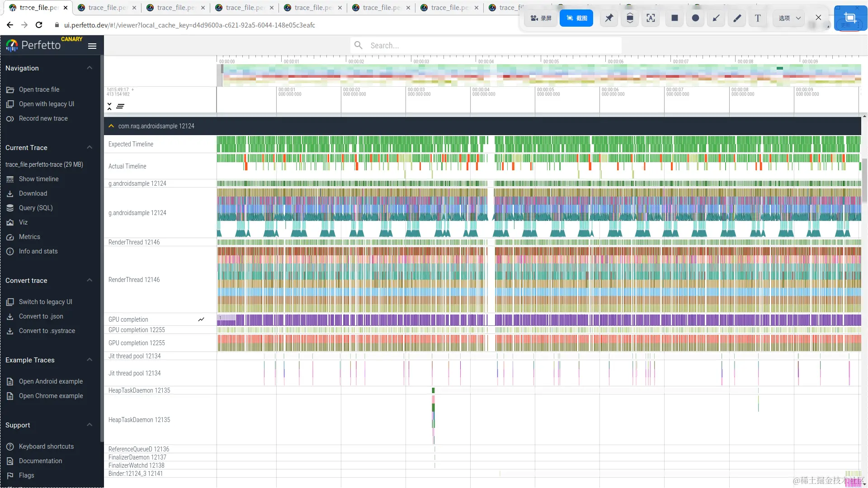Viewport: 868px width, 488px height.
Task: Click Convert to .json link
Action: (41, 316)
